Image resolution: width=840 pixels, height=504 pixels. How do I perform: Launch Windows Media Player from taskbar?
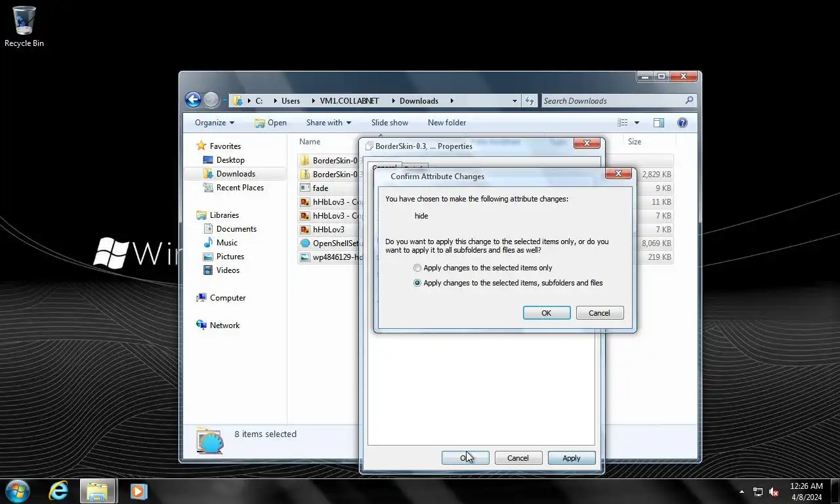click(x=138, y=491)
